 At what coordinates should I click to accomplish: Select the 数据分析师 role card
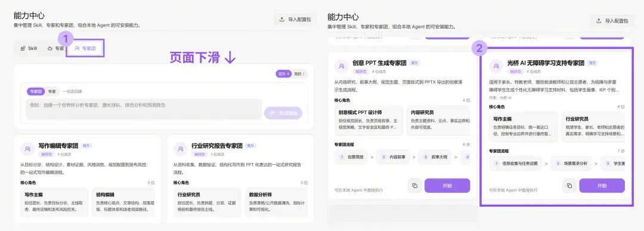(276, 202)
